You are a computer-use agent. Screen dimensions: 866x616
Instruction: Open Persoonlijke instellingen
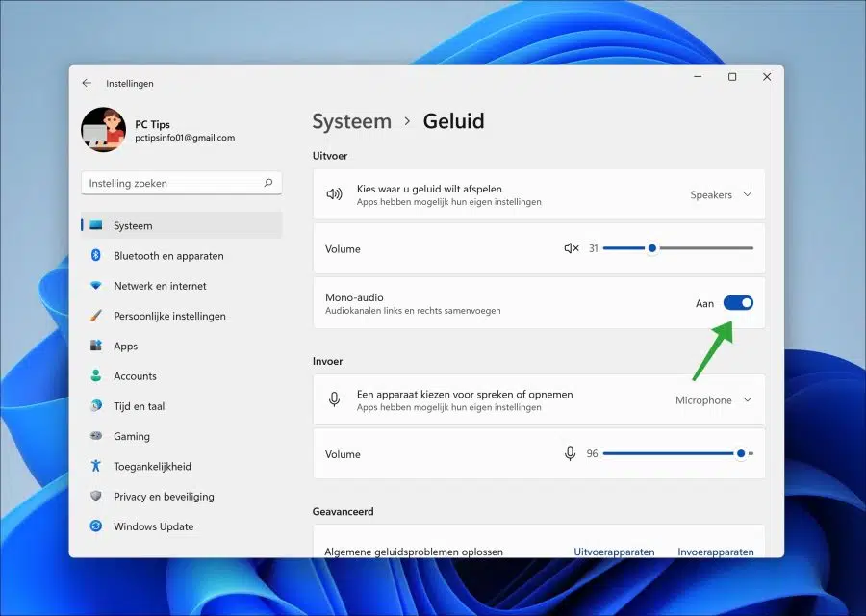(169, 316)
